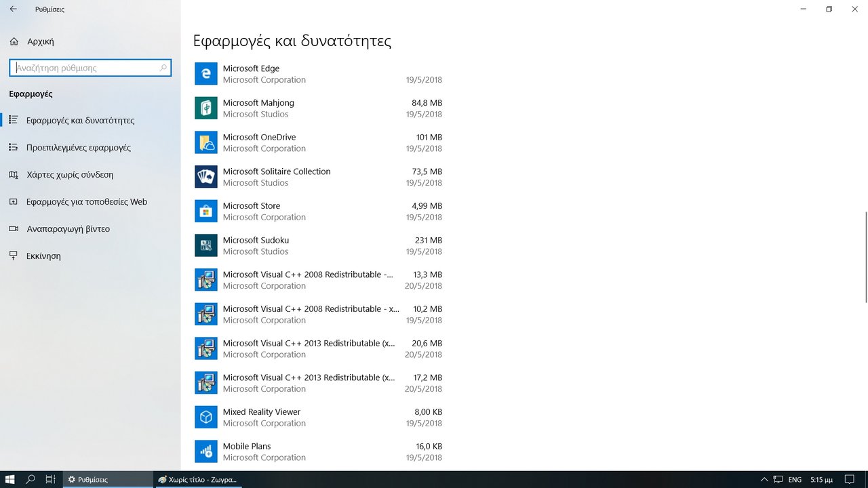Image resolution: width=868 pixels, height=488 pixels.
Task: Click the 'Microsoft Mahjong' app name
Action: [258, 103]
